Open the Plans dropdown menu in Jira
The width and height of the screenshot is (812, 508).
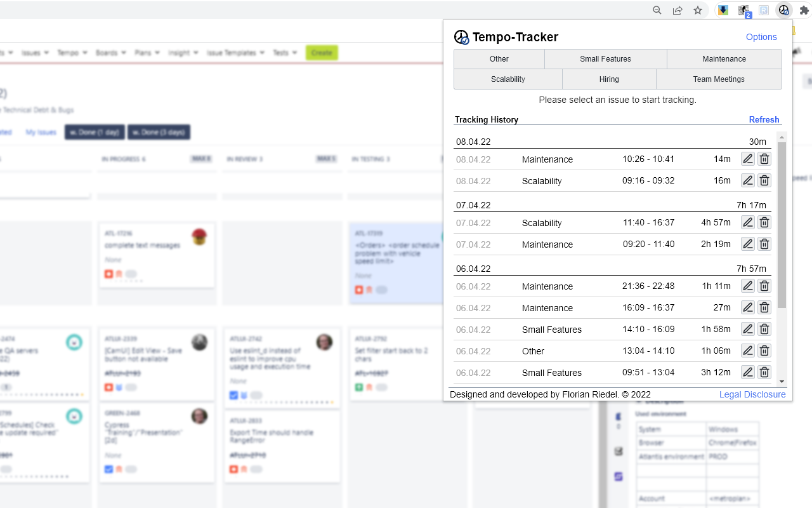[147, 53]
